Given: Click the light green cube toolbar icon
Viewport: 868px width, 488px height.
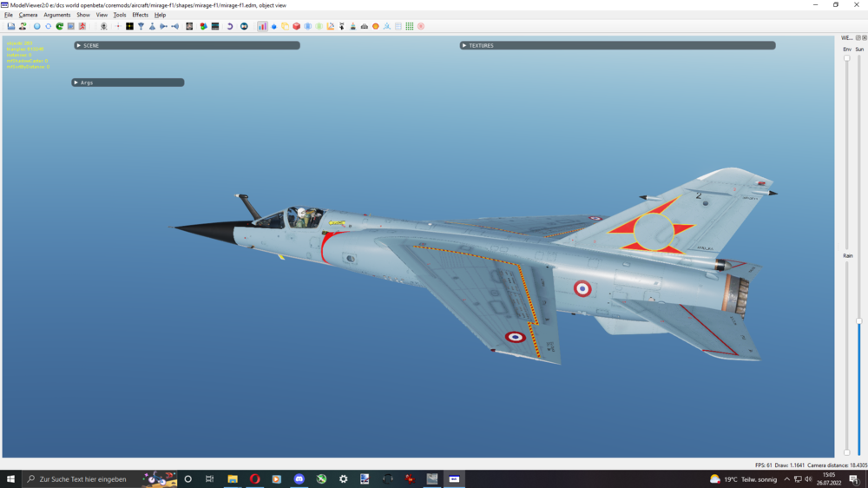Looking at the screenshot, I should 319,26.
